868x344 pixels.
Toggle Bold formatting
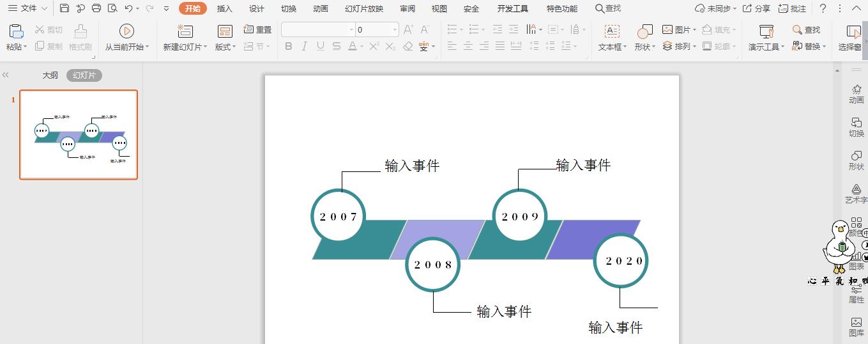[x=289, y=46]
